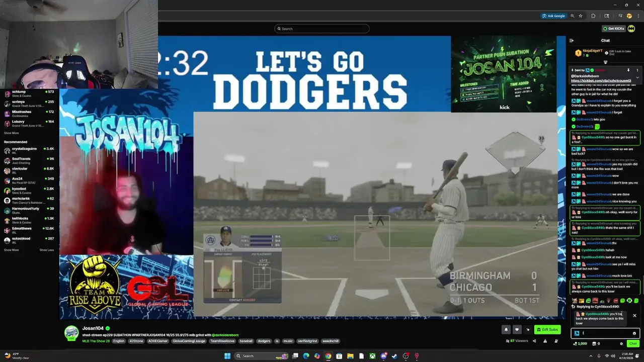Open SoulTravels recommended channel
Viewport: 644px width, 362px height.
click(x=28, y=160)
